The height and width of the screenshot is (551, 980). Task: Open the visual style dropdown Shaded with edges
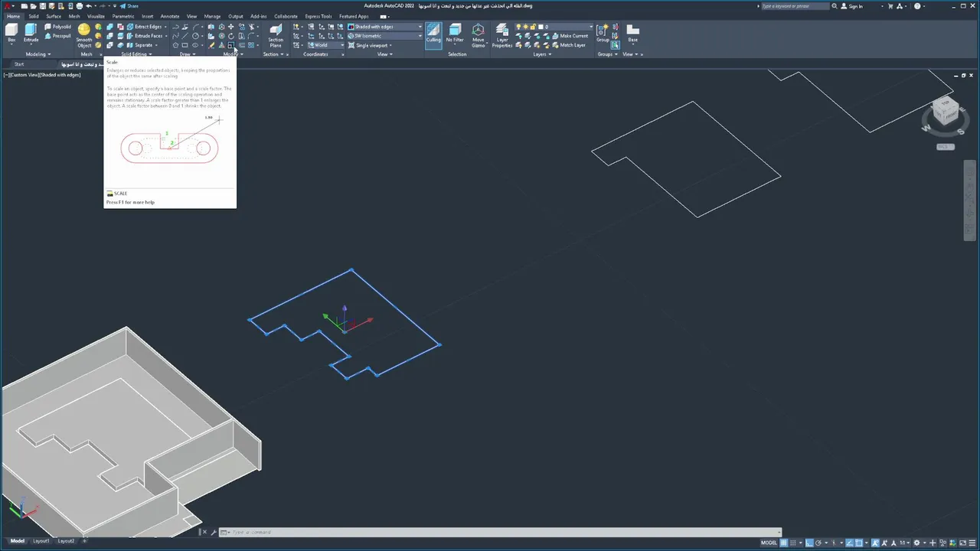385,27
